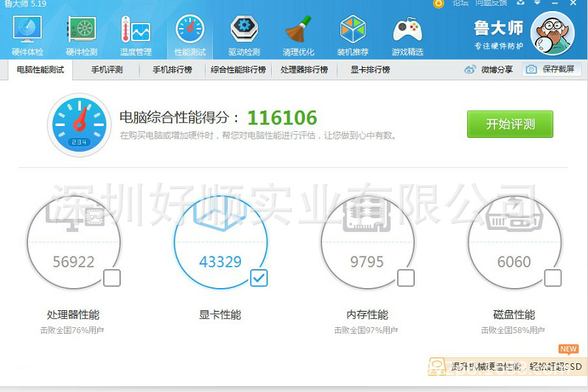Viewport: 588px width, 392px height.
Task: Enable the 内存性能 checkbox
Action: tap(406, 278)
